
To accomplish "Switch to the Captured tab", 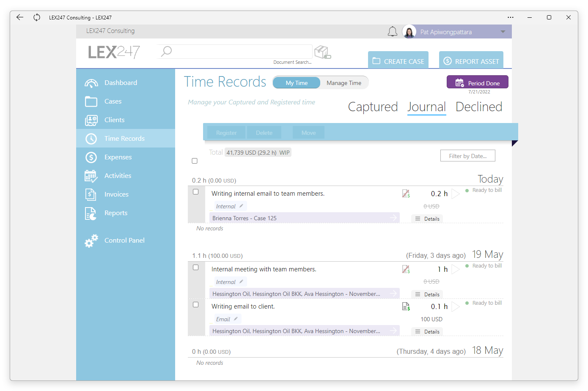I will [x=373, y=107].
